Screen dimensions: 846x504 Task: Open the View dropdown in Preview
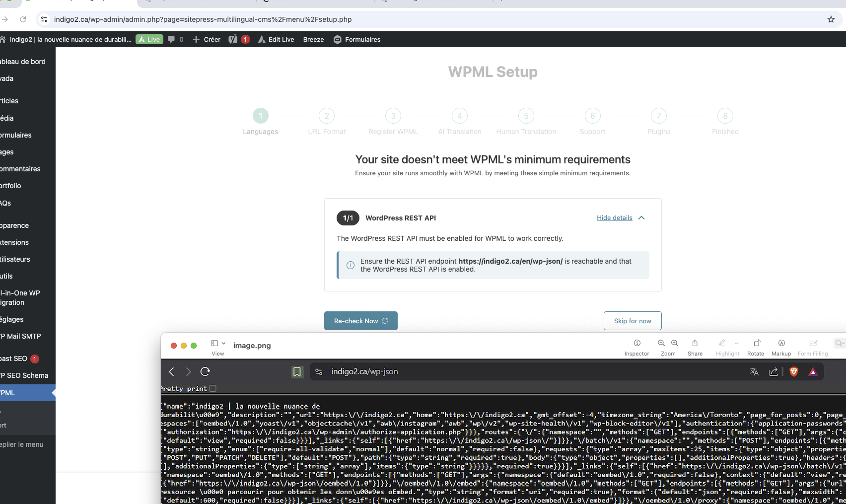coord(217,344)
